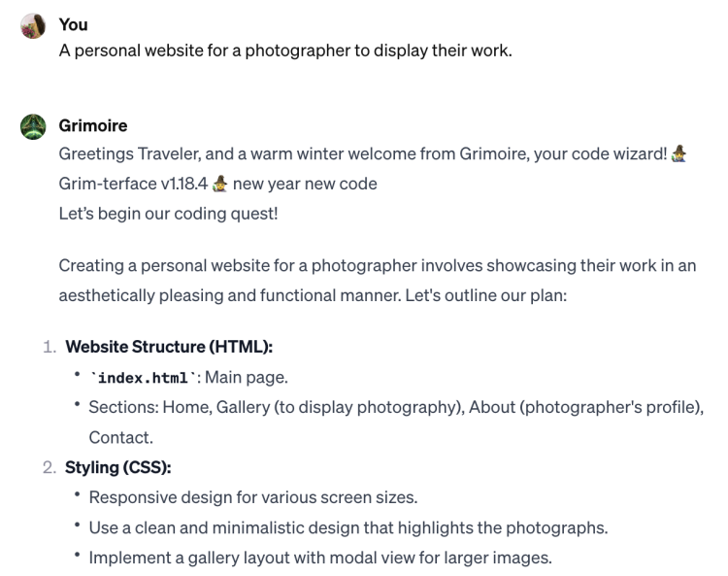This screenshot has width=728, height=576.
Task: Click the list number 1 marker
Action: (49, 348)
